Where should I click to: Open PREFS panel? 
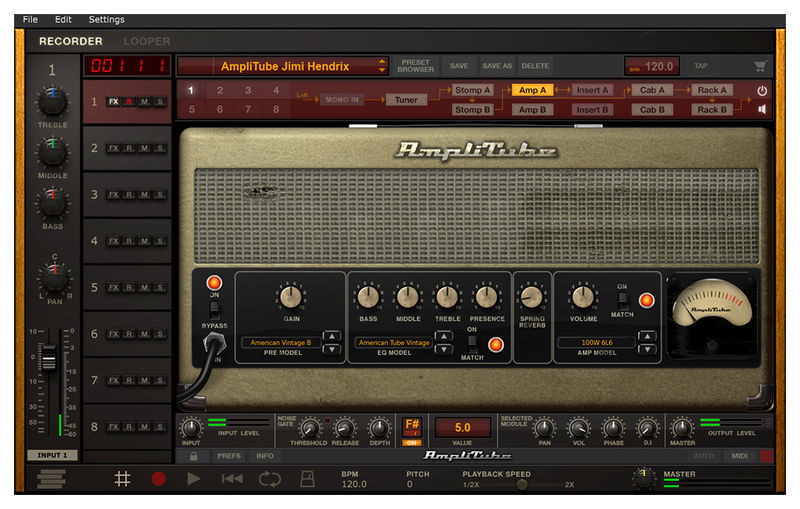tap(229, 456)
